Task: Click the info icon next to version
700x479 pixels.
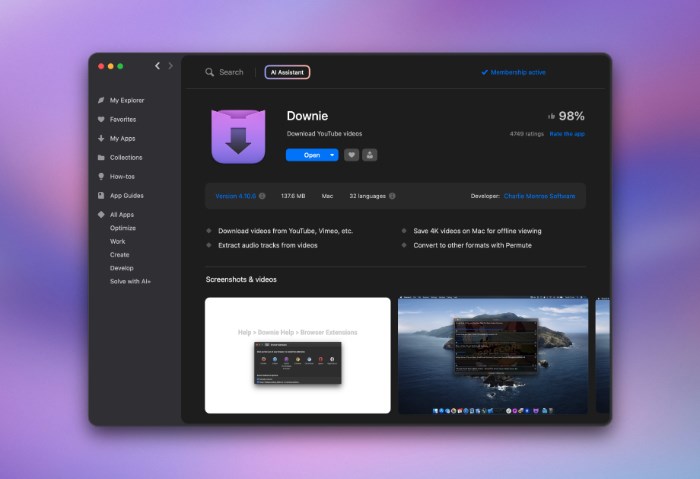Action: 262,196
